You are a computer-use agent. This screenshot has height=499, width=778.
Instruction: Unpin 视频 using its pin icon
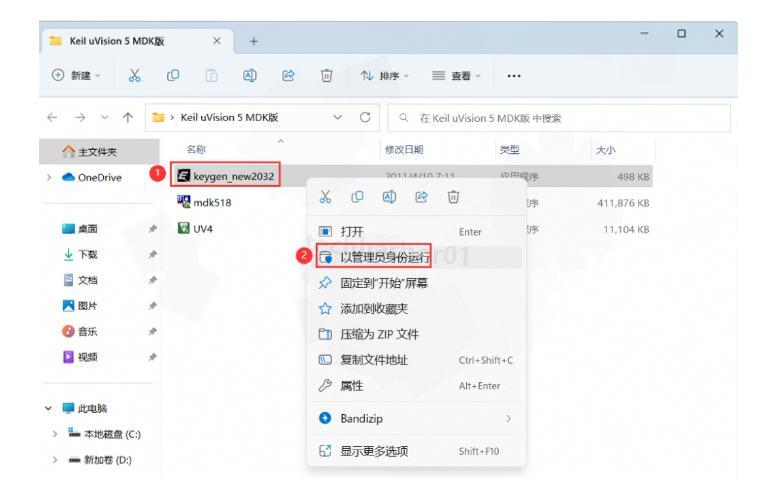[x=152, y=357]
